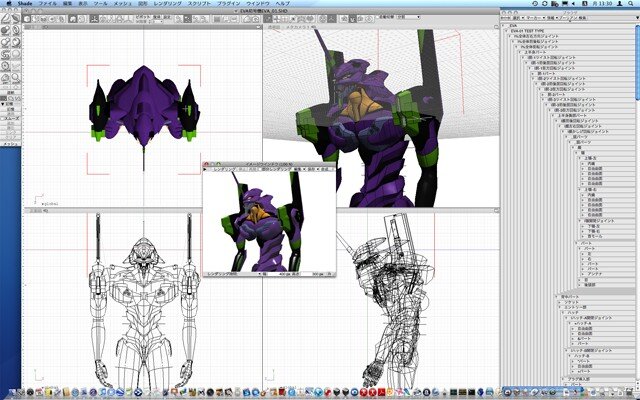
Task: Maximize side wireframe view with corner icon
Action: 496,211
